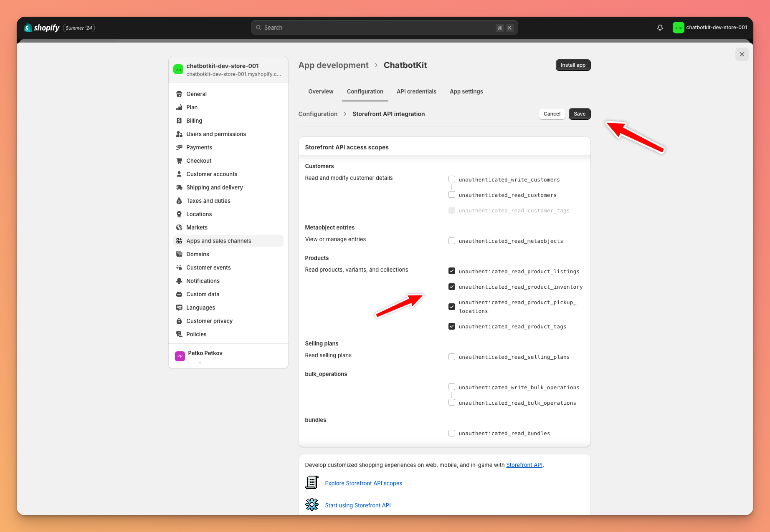Uncheck unauthenticated_read_product_inventory
Screen dimensions: 770x532
tap(452, 287)
